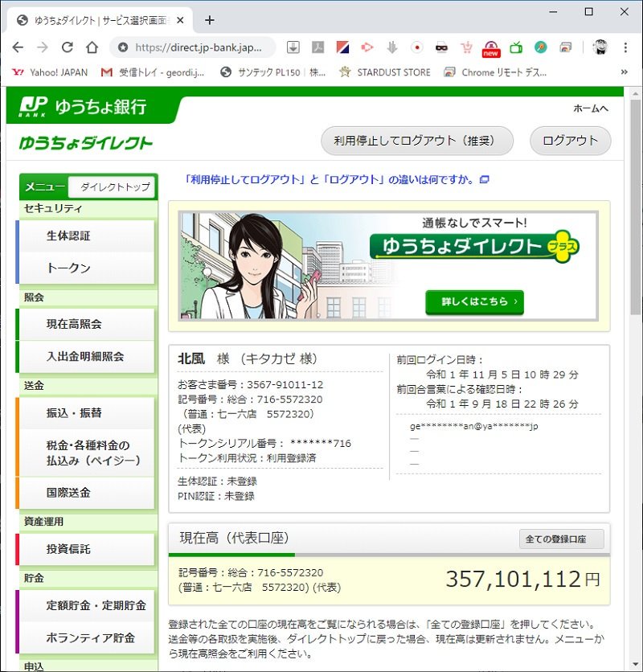Image resolution: width=643 pixels, height=672 pixels.
Task: Click the red arrow extension icon
Action: 367,47
